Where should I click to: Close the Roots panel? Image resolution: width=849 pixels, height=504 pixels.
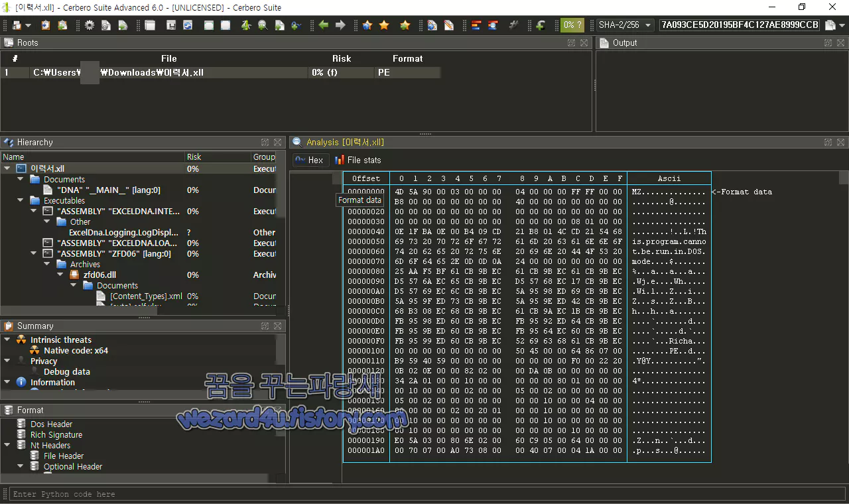tap(584, 42)
